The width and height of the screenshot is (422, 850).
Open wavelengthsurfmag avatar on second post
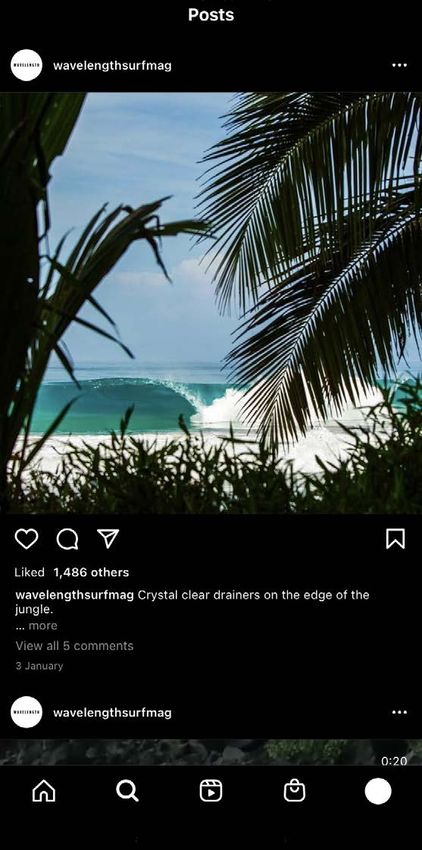tap(27, 712)
